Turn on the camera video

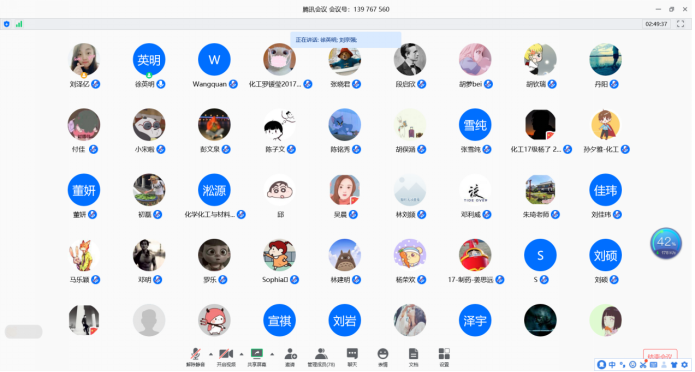click(x=226, y=357)
